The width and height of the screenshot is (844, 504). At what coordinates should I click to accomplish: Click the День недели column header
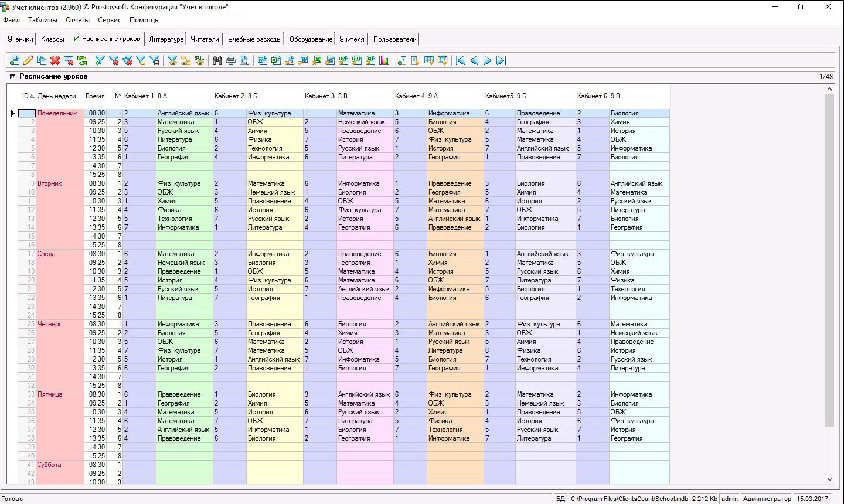[x=56, y=96]
